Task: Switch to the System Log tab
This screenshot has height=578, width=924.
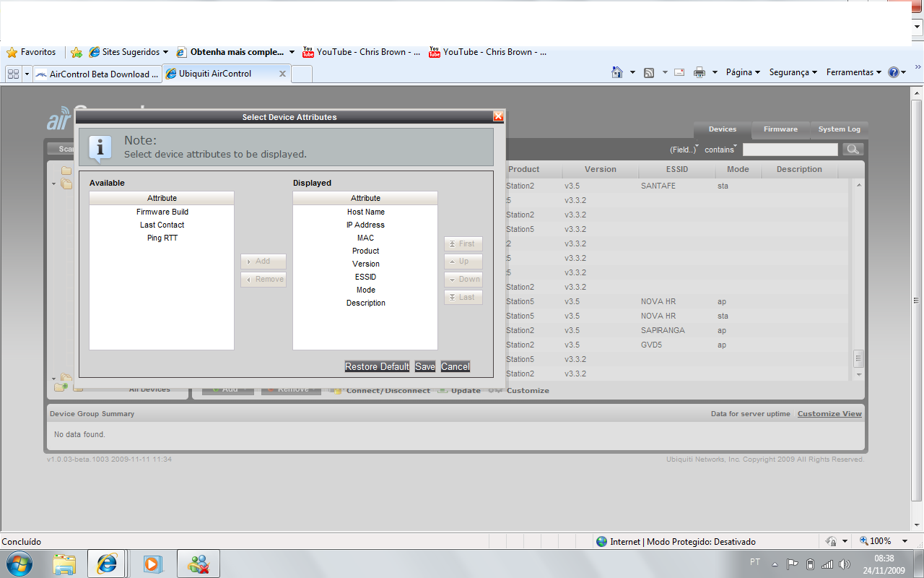Action: (x=840, y=129)
